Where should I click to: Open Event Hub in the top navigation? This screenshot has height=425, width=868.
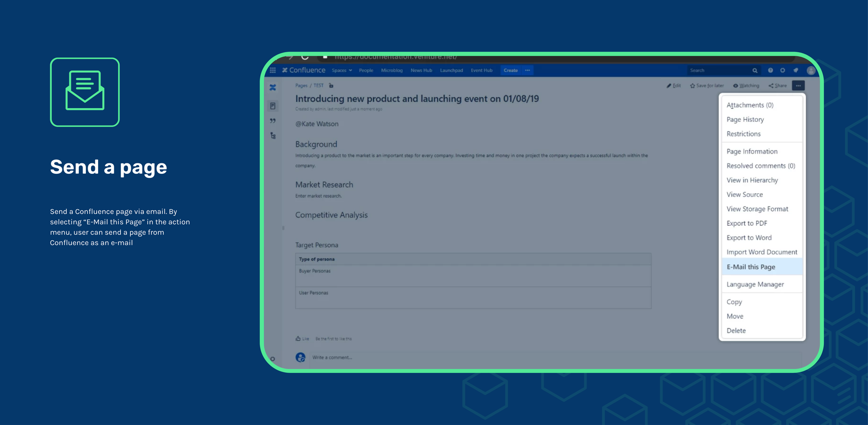point(482,70)
